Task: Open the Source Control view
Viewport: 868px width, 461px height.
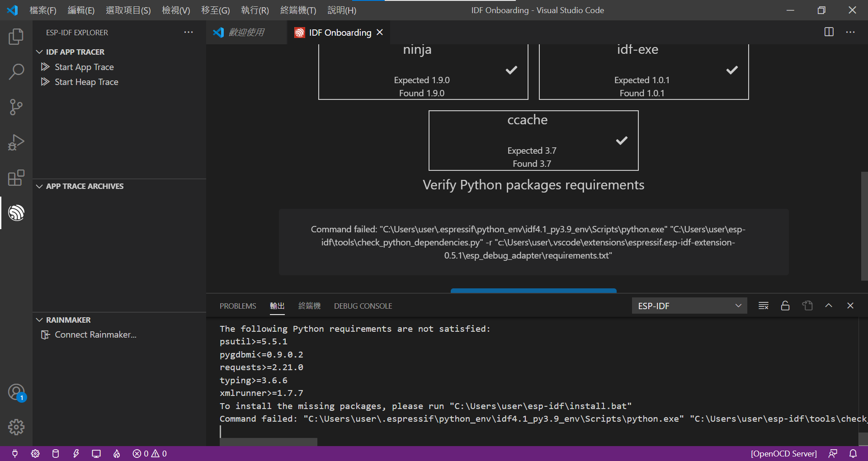Action: pyautogui.click(x=16, y=107)
